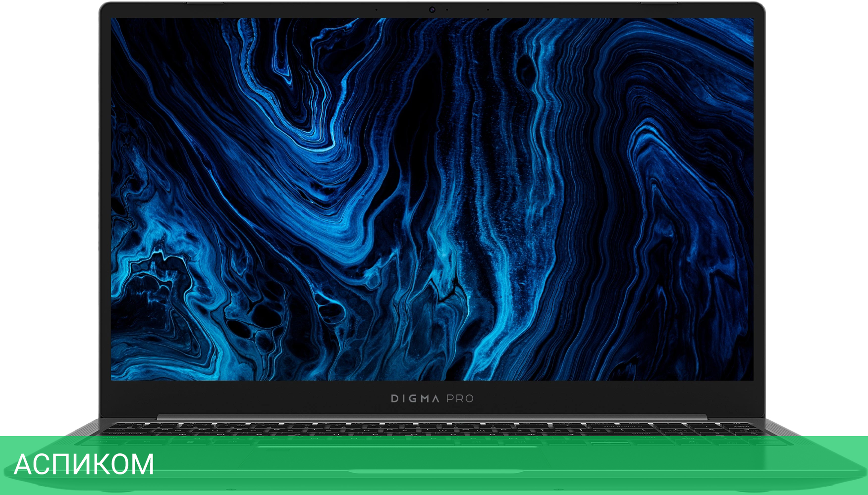Click the black bezel left of DIGMA logo
Screen dimensions: 868x495
(x=248, y=398)
